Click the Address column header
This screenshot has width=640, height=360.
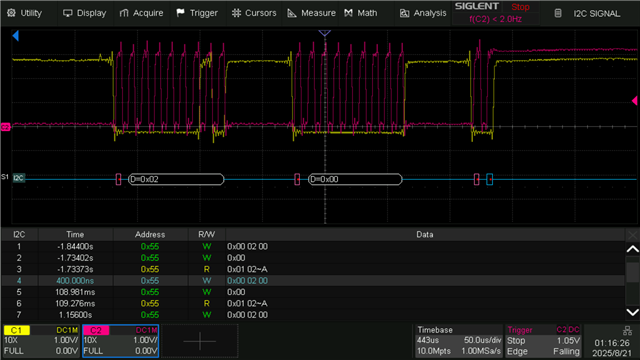tap(150, 235)
